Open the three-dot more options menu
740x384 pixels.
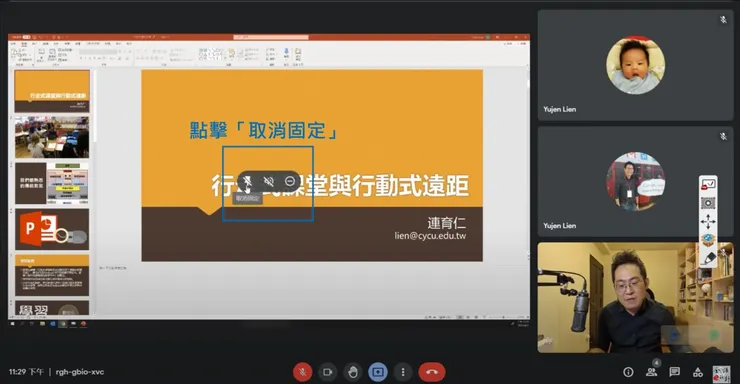(403, 372)
